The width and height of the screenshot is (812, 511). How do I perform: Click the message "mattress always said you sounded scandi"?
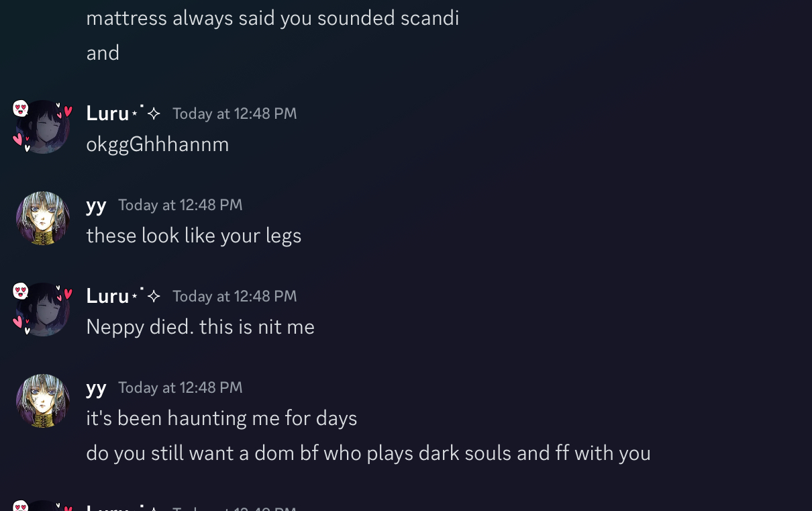tap(272, 18)
